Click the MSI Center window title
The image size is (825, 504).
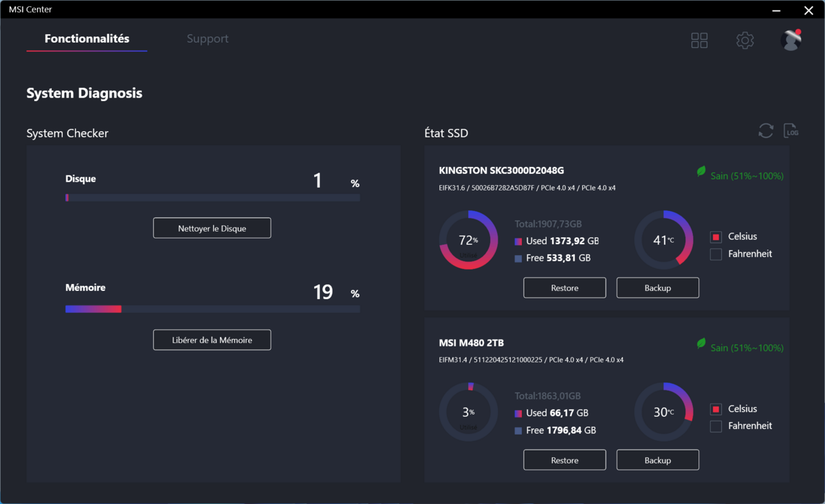(x=30, y=10)
